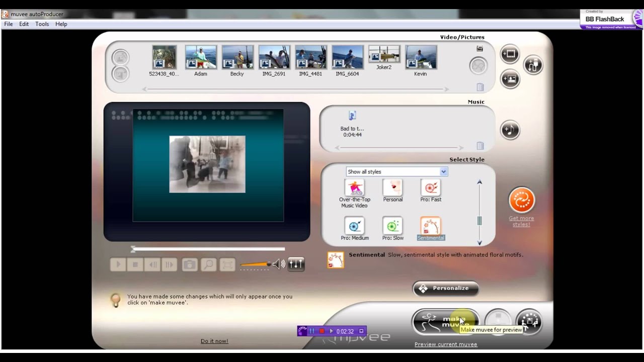Screen dimensions: 644x362
Task: Click the small view icon above magicSpot
Action: pos(479,49)
